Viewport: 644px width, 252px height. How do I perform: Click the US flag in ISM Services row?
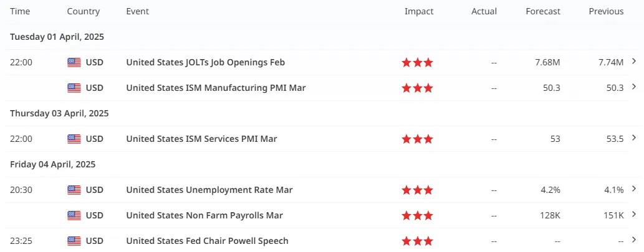click(x=74, y=139)
